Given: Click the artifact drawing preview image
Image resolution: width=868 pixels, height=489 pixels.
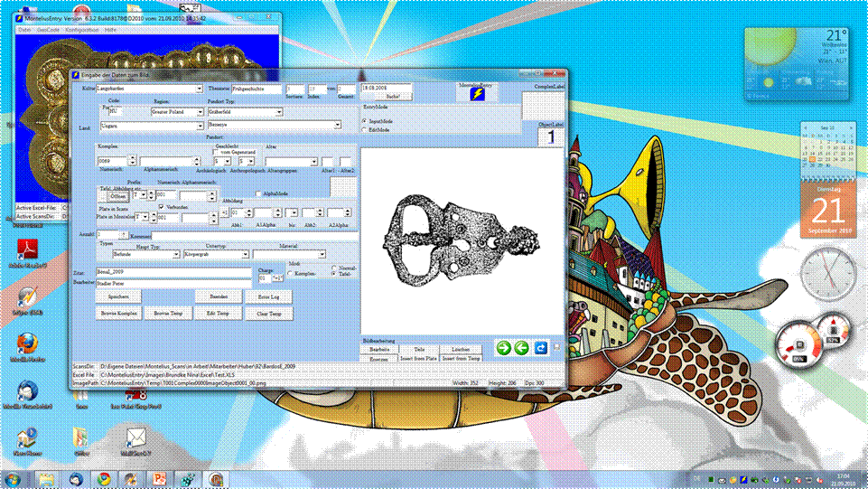Looking at the screenshot, I should [x=462, y=240].
